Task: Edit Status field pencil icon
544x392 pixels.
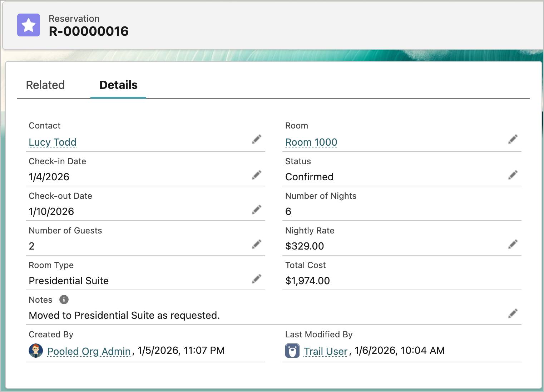Action: click(513, 175)
